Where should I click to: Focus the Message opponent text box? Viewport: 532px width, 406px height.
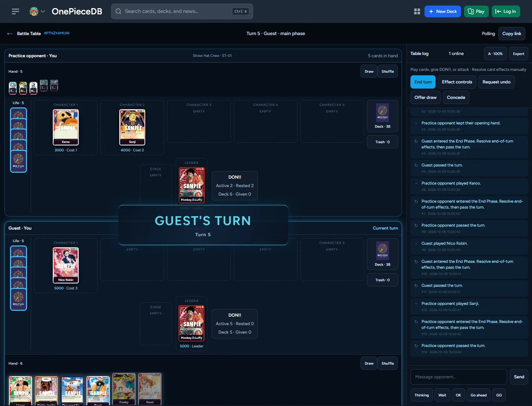click(458, 377)
